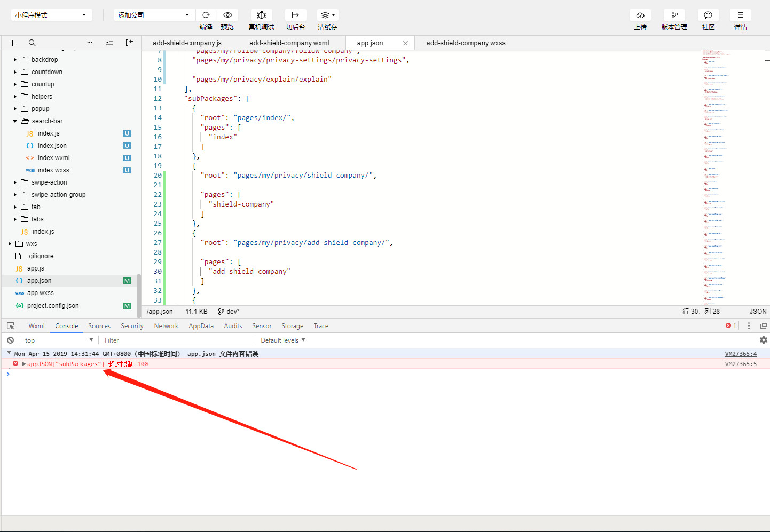Open the Network devtools tab

(166, 326)
